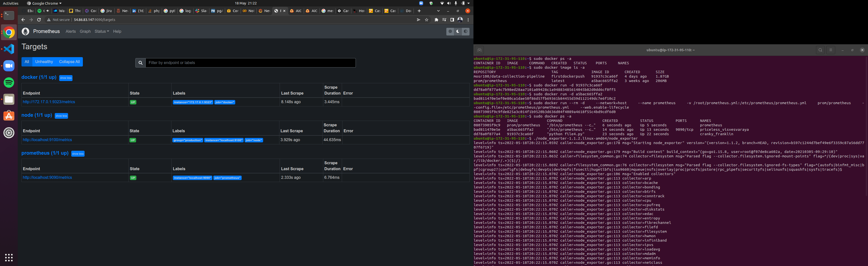Toggle Collapse All targets
This screenshot has height=266, width=868.
69,62
